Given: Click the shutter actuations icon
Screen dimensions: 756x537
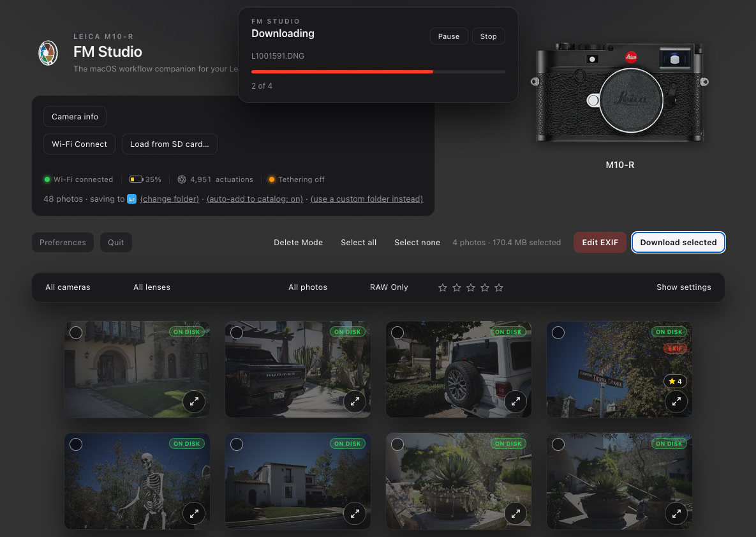Looking at the screenshot, I should (x=182, y=179).
